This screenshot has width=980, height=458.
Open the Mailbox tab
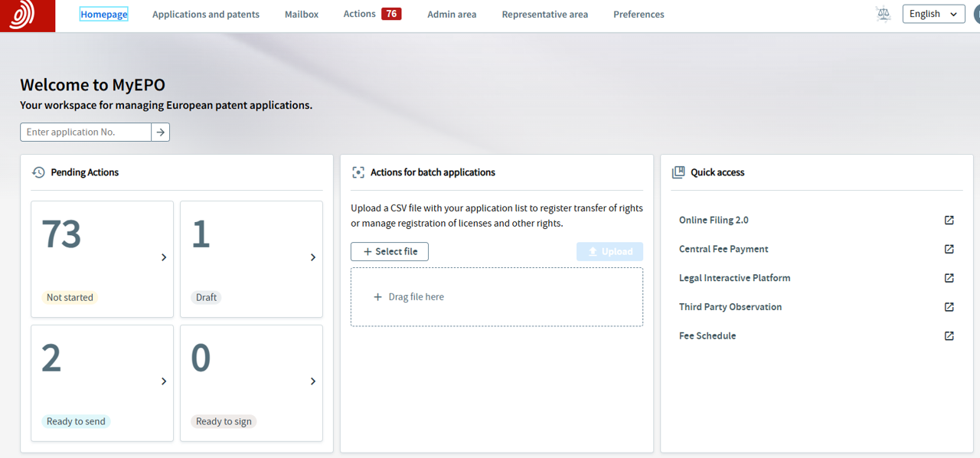[x=302, y=15]
